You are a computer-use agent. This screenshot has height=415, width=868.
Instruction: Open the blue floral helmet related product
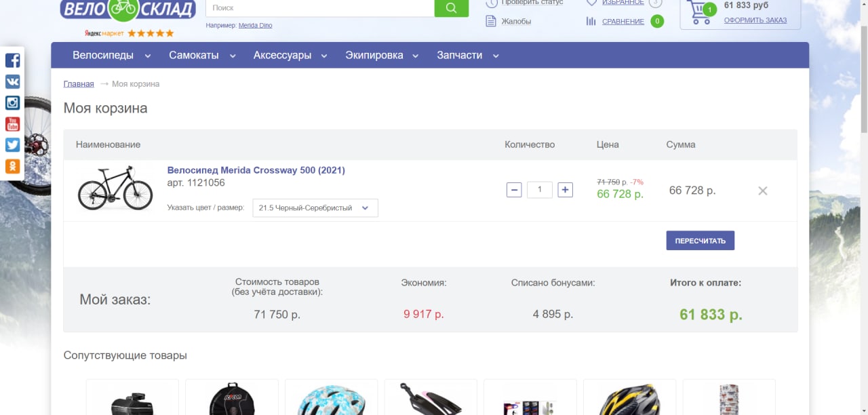coord(331,397)
